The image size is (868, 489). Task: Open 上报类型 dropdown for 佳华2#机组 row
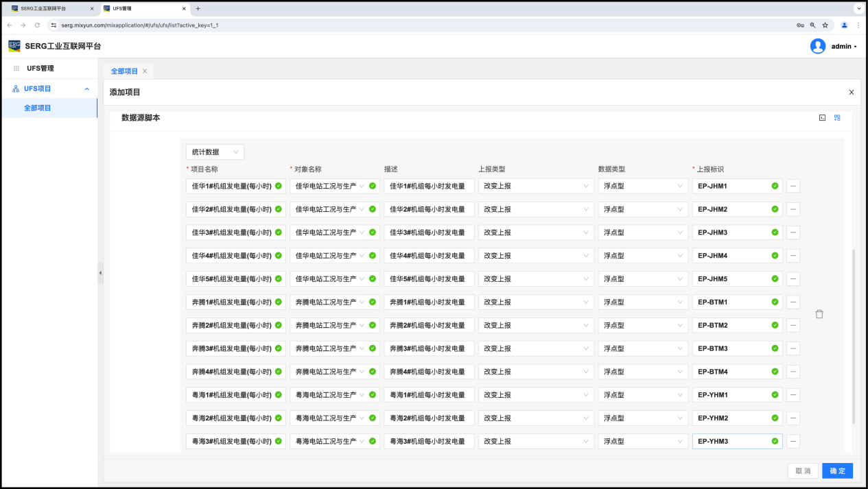click(x=535, y=209)
